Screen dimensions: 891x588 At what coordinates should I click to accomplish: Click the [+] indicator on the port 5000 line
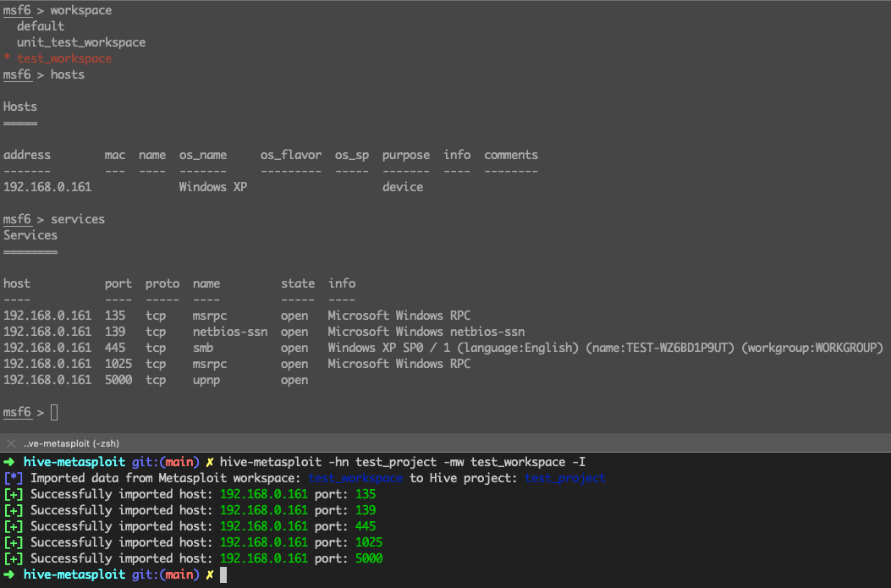15,558
